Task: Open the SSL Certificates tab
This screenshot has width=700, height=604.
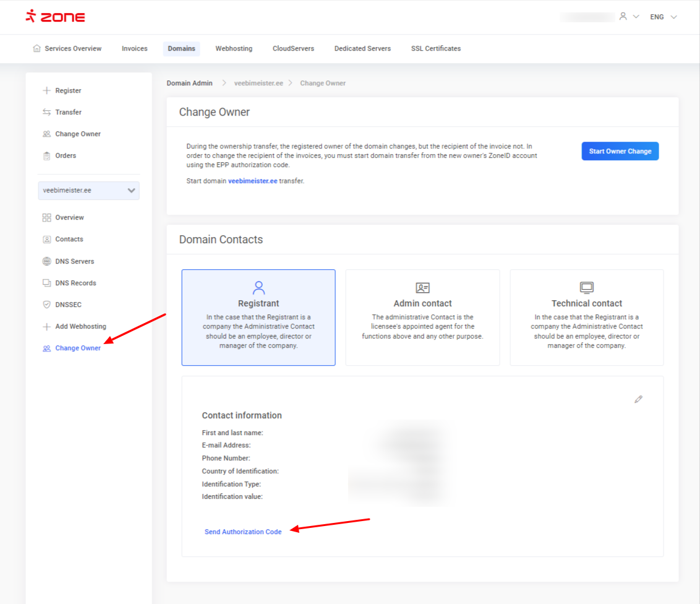Action: tap(435, 48)
